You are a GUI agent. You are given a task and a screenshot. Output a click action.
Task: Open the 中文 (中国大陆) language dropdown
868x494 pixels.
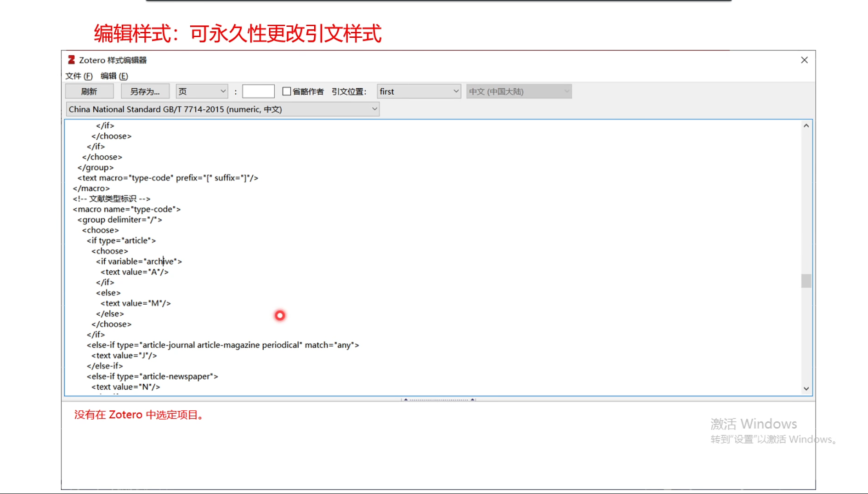pos(519,91)
